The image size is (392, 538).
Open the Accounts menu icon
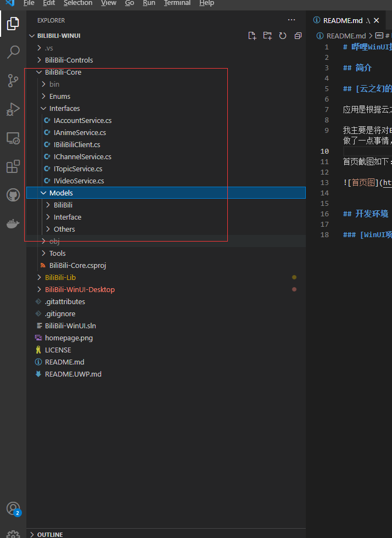point(13,508)
